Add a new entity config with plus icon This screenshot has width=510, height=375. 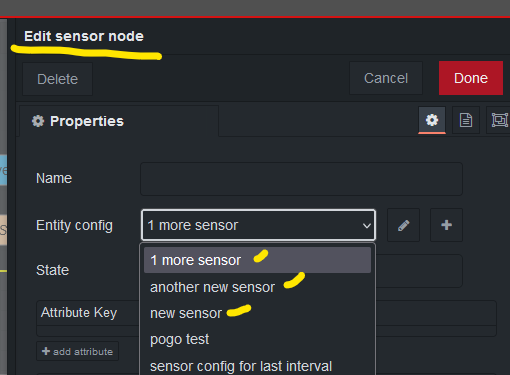446,225
